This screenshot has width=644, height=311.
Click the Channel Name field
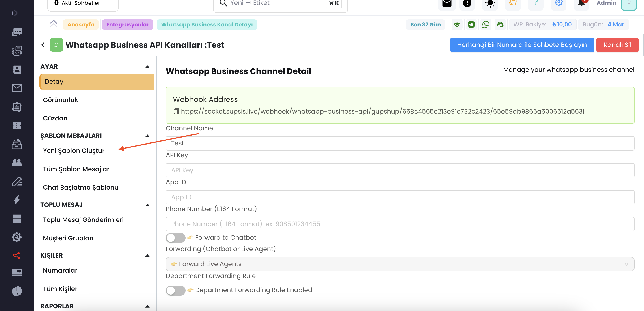400,143
